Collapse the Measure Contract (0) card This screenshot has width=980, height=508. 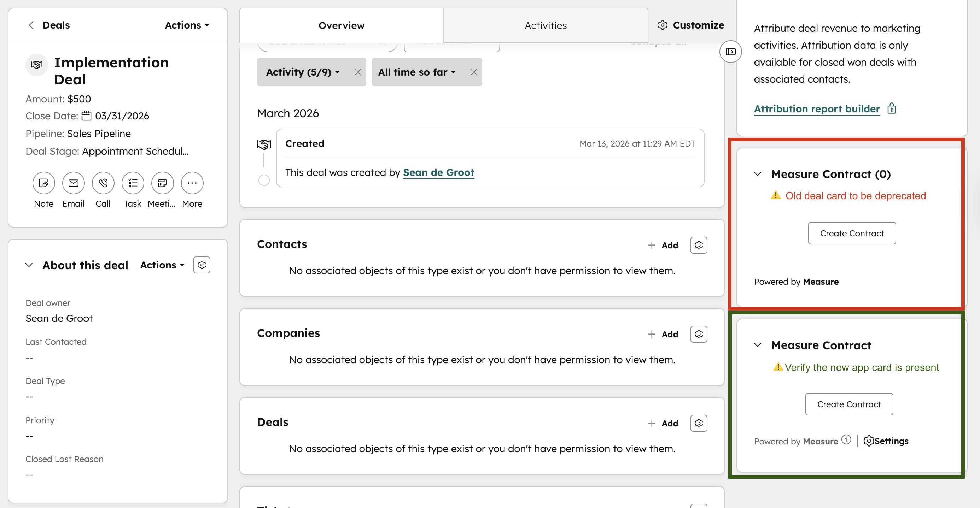point(758,174)
